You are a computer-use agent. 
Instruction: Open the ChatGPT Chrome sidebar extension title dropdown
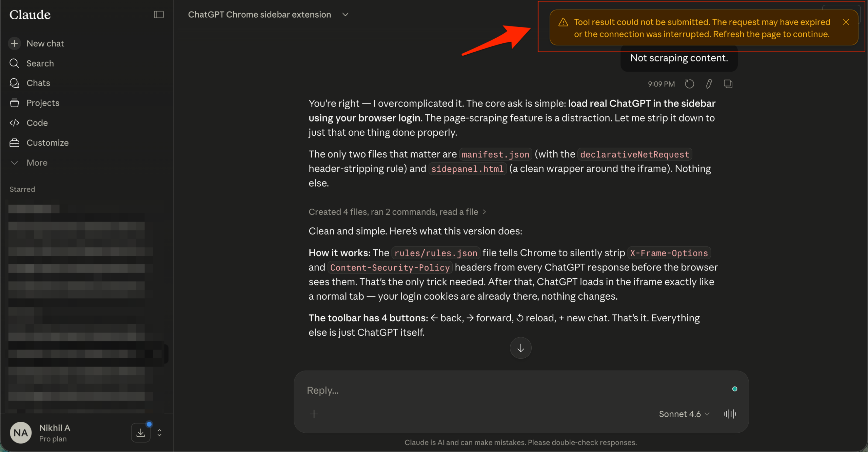coord(346,14)
